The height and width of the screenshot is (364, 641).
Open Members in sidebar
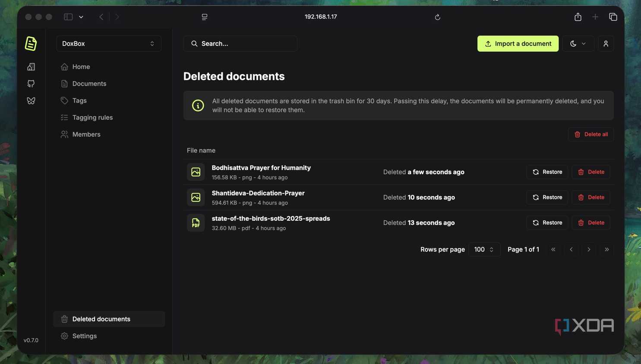pyautogui.click(x=109, y=134)
